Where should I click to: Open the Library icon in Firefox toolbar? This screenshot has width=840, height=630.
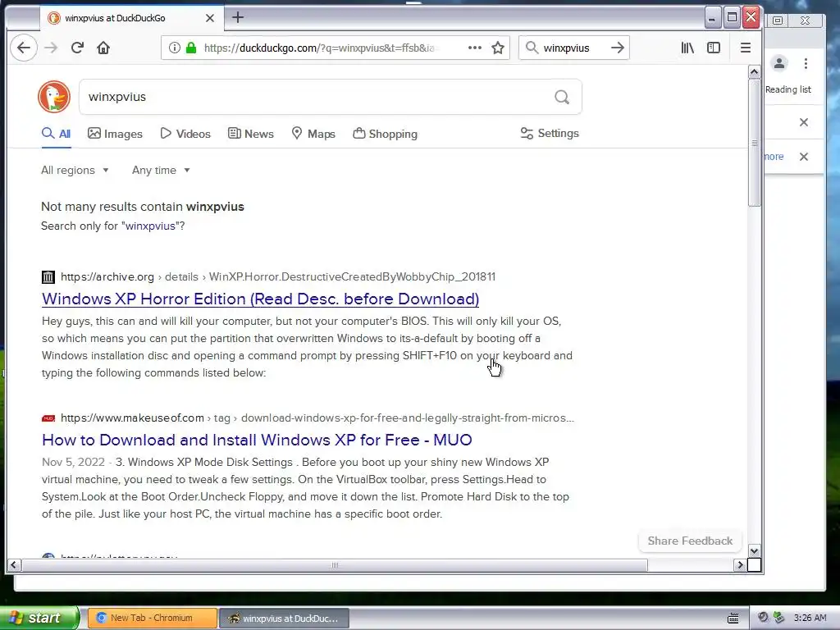(x=687, y=48)
